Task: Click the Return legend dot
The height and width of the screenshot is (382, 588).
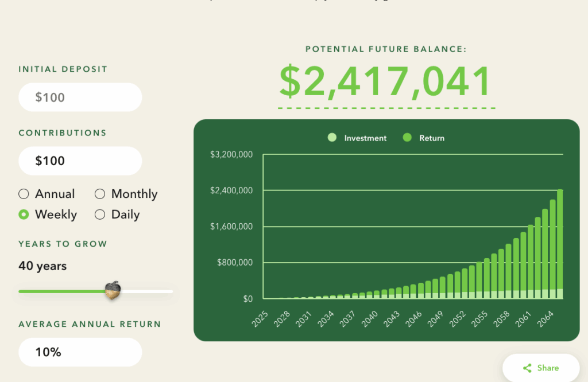Action: [408, 138]
